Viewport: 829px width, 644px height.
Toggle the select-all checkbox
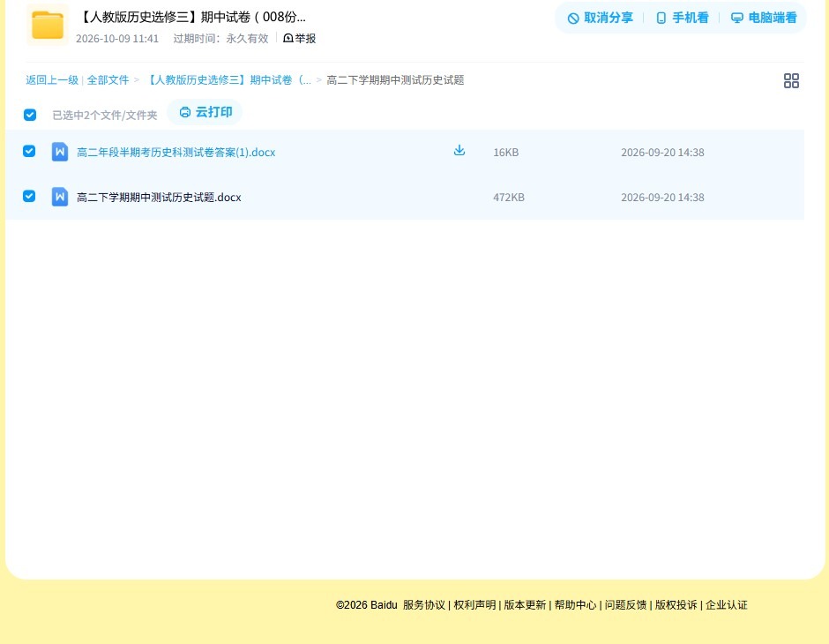[30, 115]
